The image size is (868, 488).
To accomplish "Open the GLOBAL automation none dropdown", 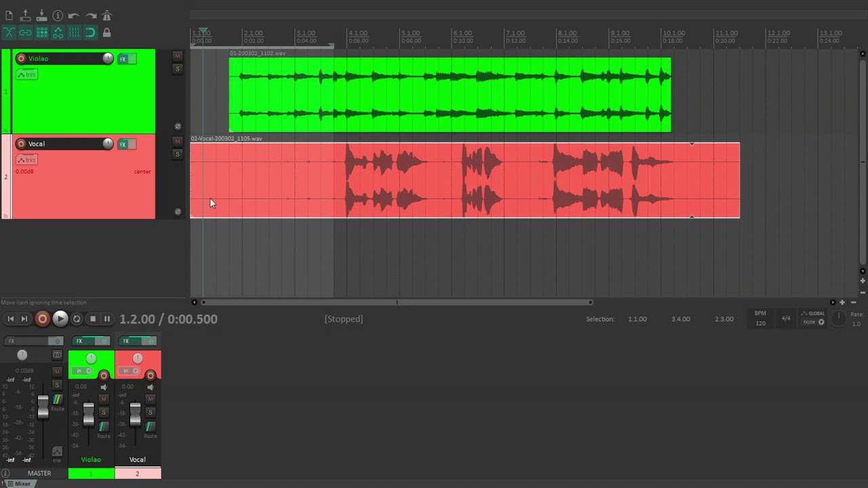I will (812, 322).
